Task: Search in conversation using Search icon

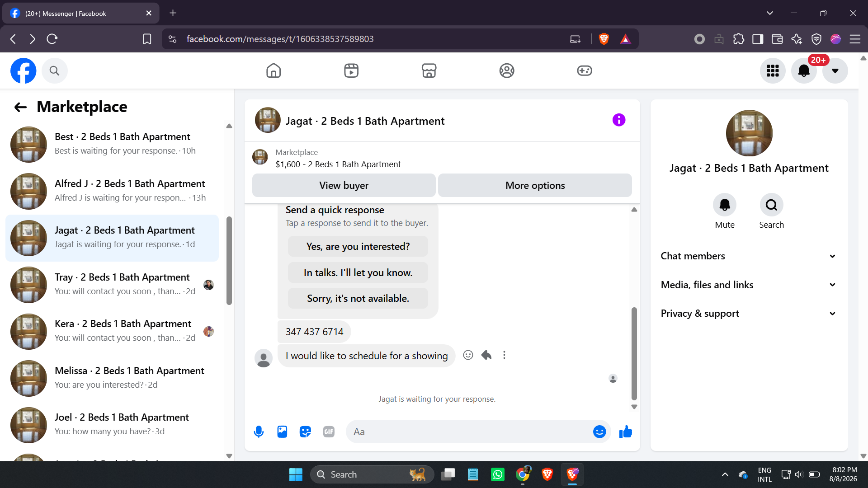Action: pyautogui.click(x=771, y=205)
